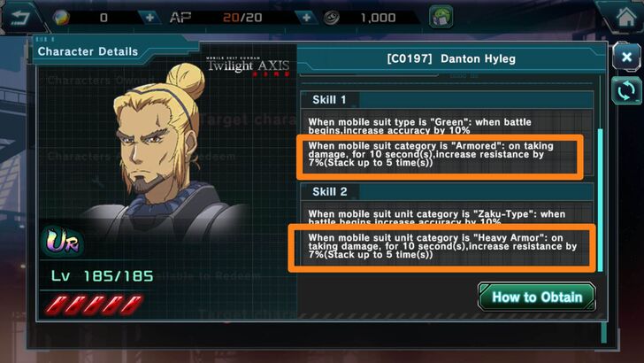
Task: Close the Character Details dialog
Action: click(x=626, y=57)
